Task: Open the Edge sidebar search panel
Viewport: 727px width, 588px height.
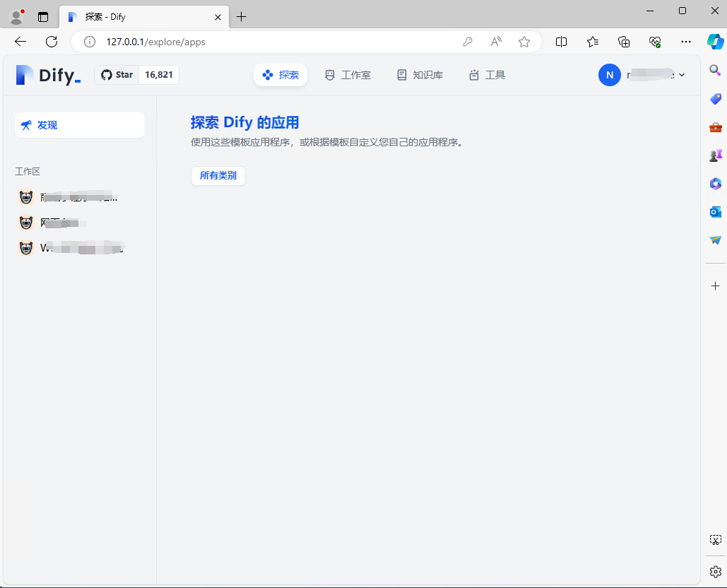Action: [x=714, y=70]
